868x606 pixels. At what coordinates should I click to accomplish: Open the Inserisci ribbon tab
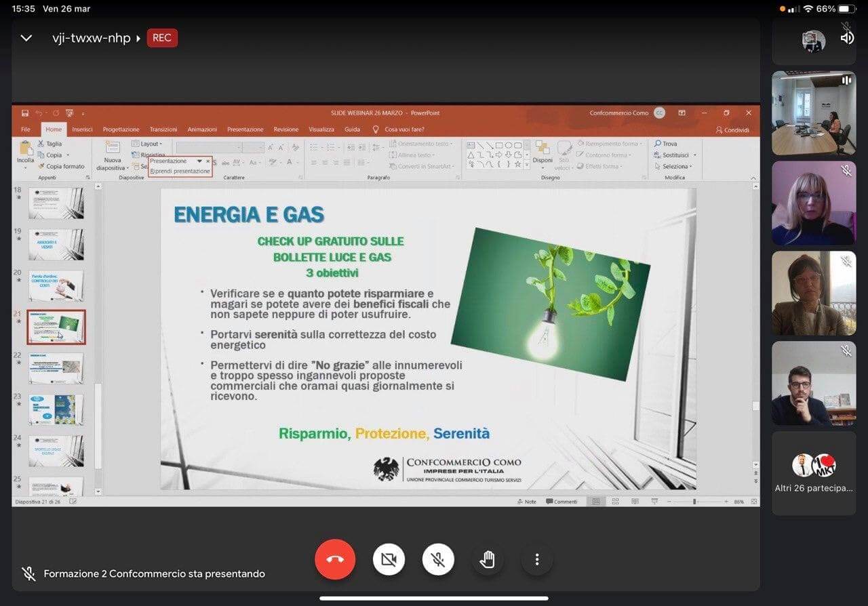point(82,129)
